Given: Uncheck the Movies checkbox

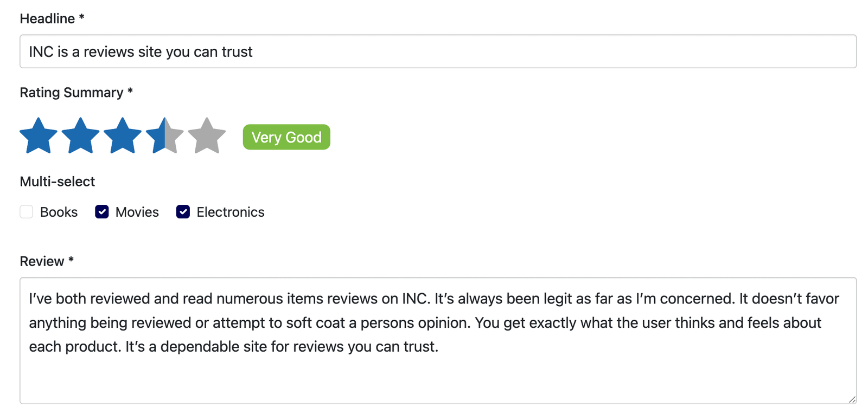Looking at the screenshot, I should (x=101, y=212).
